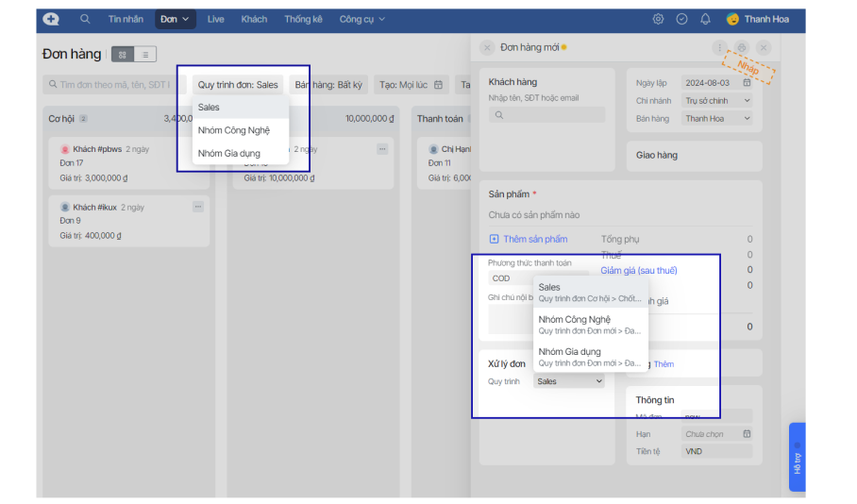
Task: Choose Nhóm Công Nghệ in filter dropdown
Action: [x=234, y=130]
